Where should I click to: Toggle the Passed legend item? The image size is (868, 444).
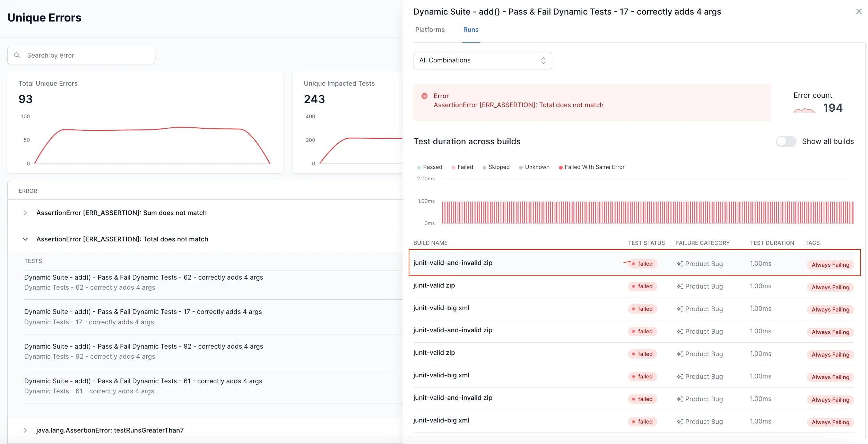pos(430,167)
